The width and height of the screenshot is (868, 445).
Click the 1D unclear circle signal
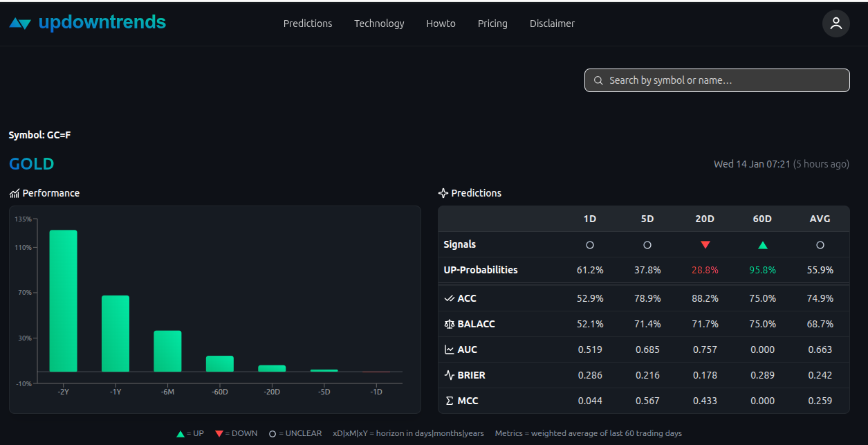590,245
